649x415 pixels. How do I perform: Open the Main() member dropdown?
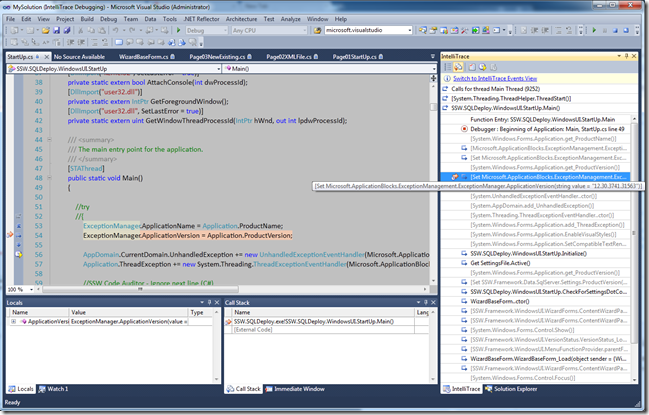click(x=330, y=69)
